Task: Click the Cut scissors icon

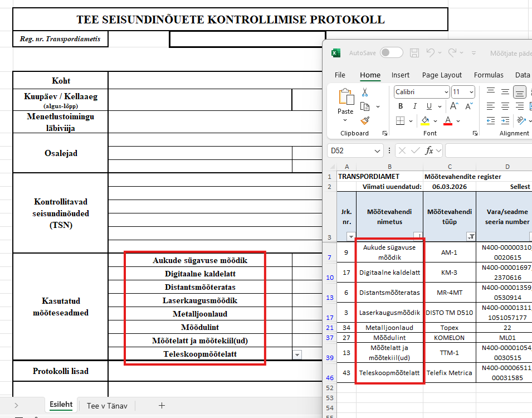Action: tap(365, 92)
